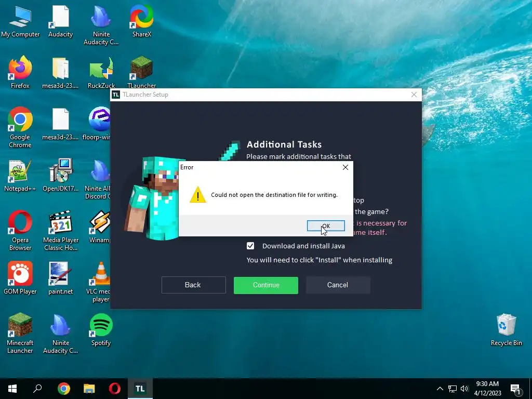Image resolution: width=532 pixels, height=399 pixels.
Task: Click the Additional Tasks heading
Action: click(x=284, y=144)
